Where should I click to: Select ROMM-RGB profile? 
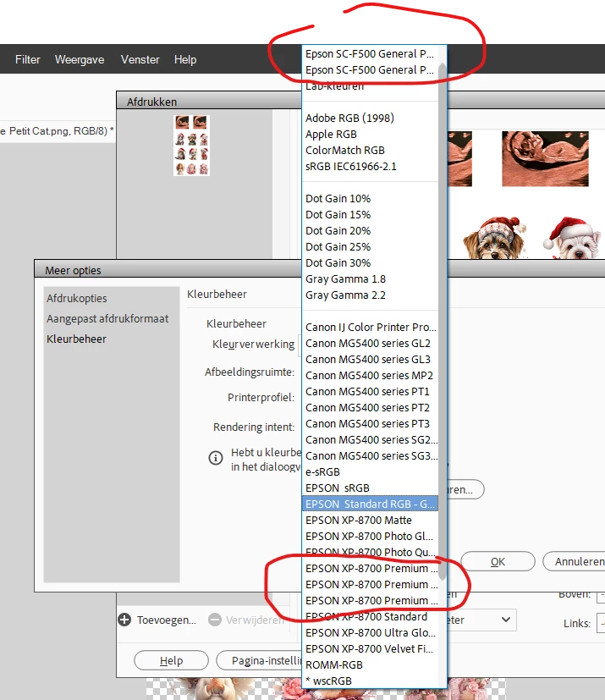(370, 664)
